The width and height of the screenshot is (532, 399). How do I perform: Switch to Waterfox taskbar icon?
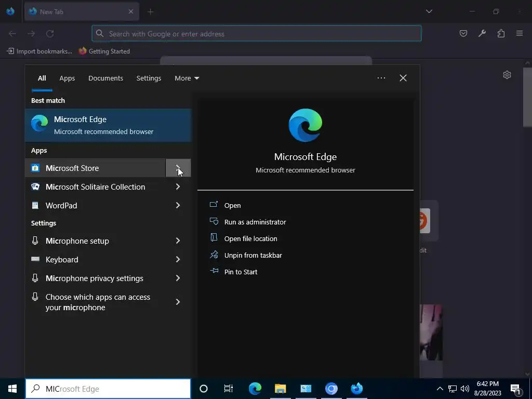click(x=356, y=389)
